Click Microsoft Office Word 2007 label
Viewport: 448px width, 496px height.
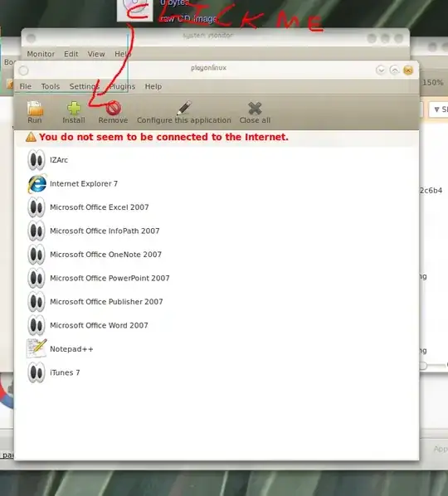coord(99,325)
